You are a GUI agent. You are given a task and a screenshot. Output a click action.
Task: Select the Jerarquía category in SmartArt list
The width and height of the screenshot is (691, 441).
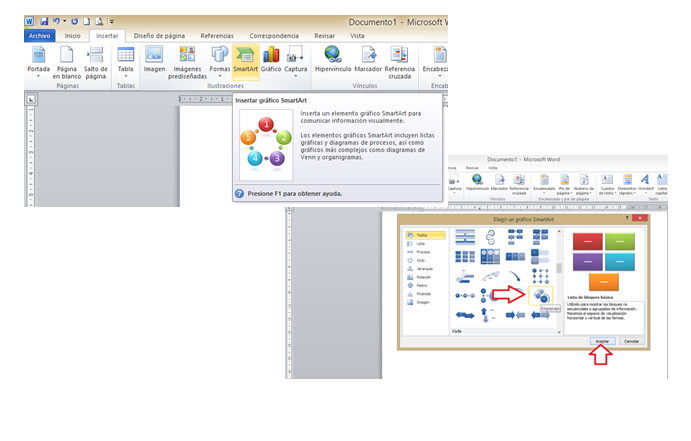point(426,269)
